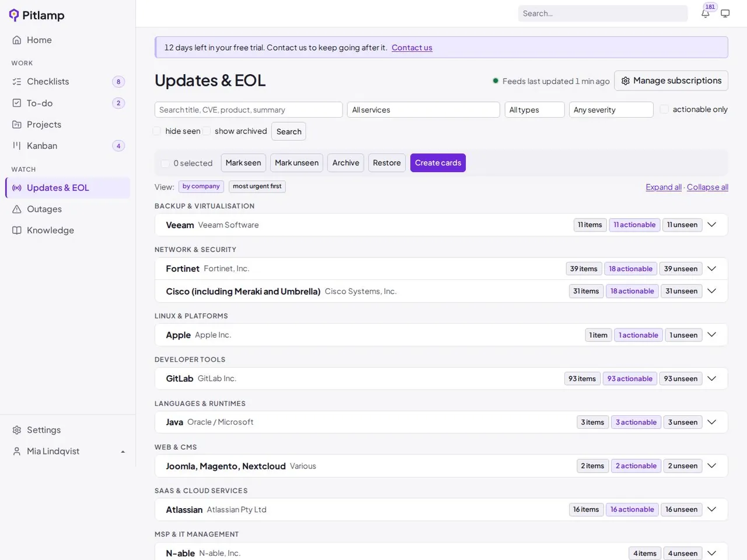747x560 pixels.
Task: Check the 0 selected select-all checkbox
Action: pyautogui.click(x=165, y=163)
